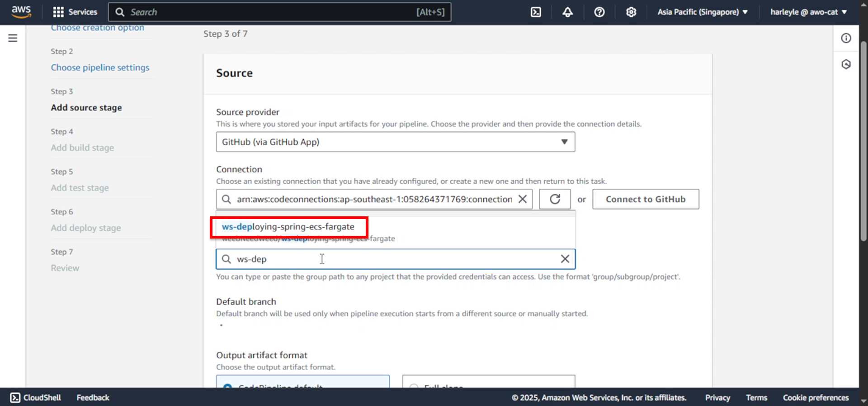Select CodePipeline default artifact format
Screen dimensions: 868x406
click(303, 381)
